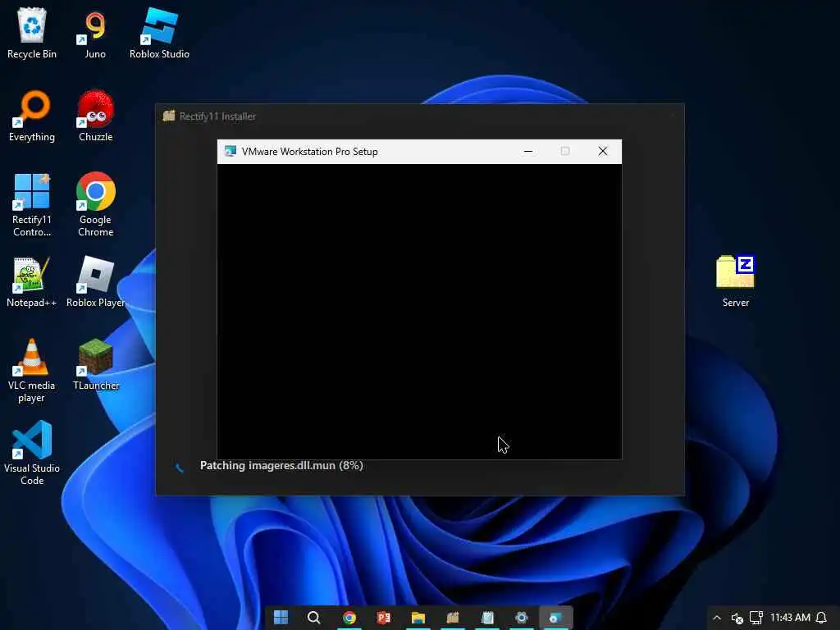Select the Visual Studio Code shortcut
Image resolution: width=840 pixels, height=630 pixels.
(32, 453)
